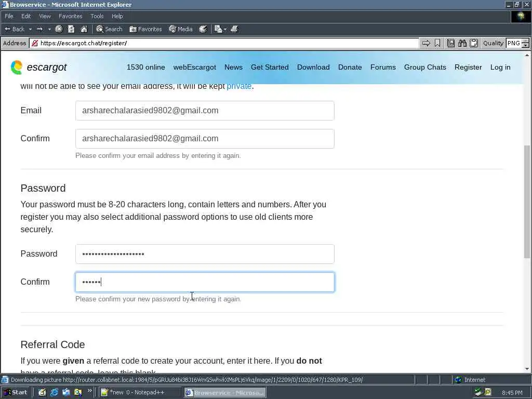The width and height of the screenshot is (532, 399).
Task: Click the network tray icon
Action: point(478,393)
